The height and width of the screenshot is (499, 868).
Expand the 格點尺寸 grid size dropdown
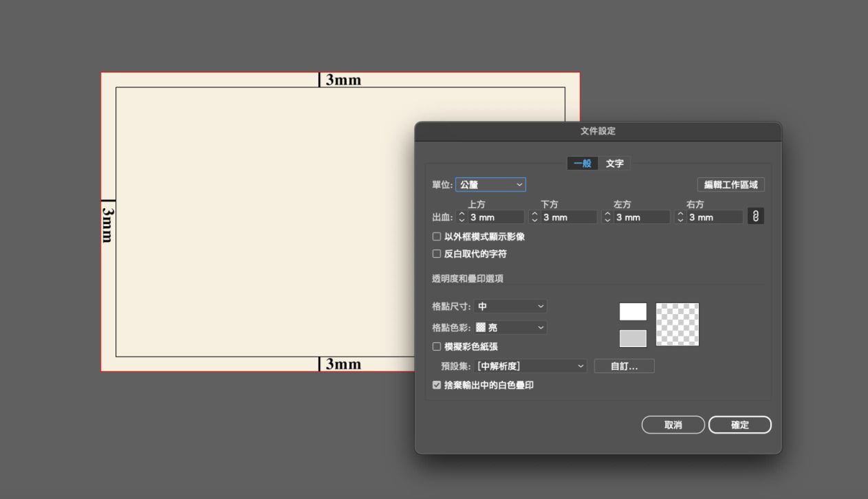click(510, 307)
